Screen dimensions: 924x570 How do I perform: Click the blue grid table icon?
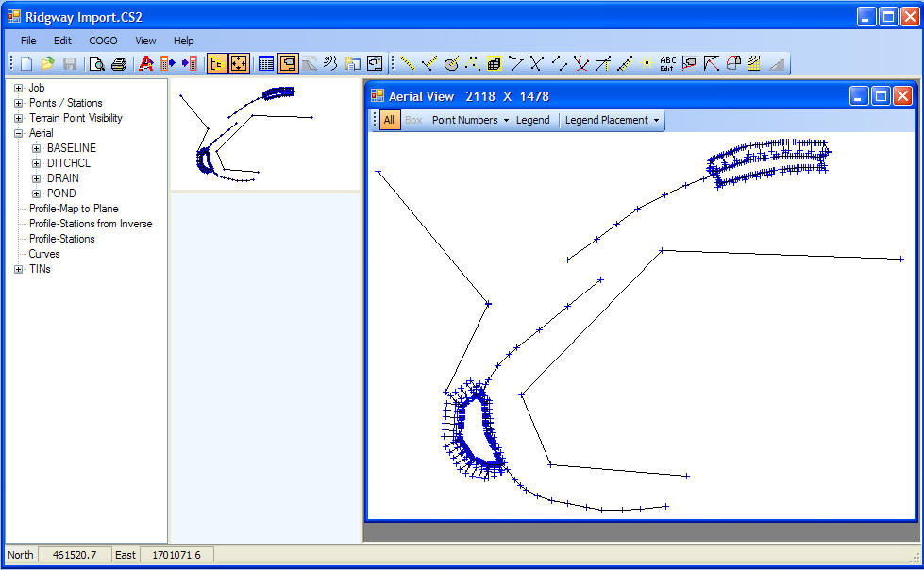266,63
